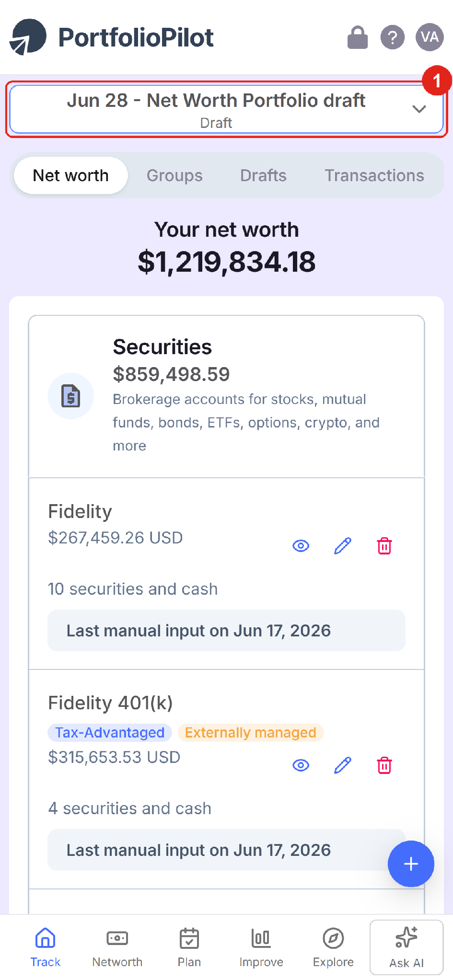Open the Plan section
This screenshot has height=980, width=453.
189,947
